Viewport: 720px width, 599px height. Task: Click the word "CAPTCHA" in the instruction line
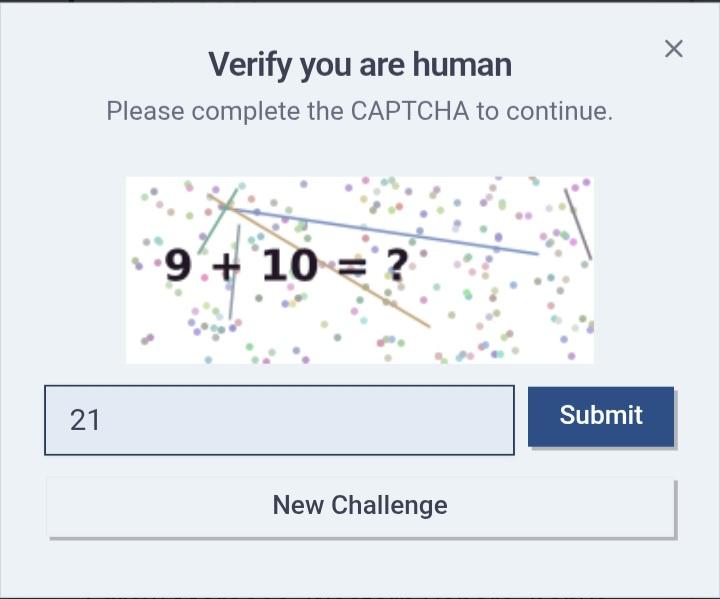point(409,111)
